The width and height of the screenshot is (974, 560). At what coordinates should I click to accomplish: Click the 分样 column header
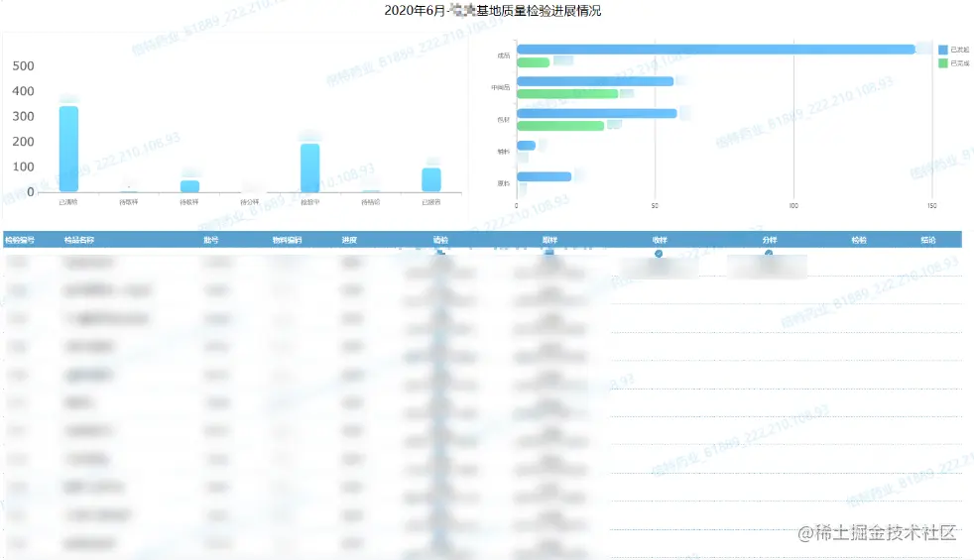pyautogui.click(x=770, y=240)
